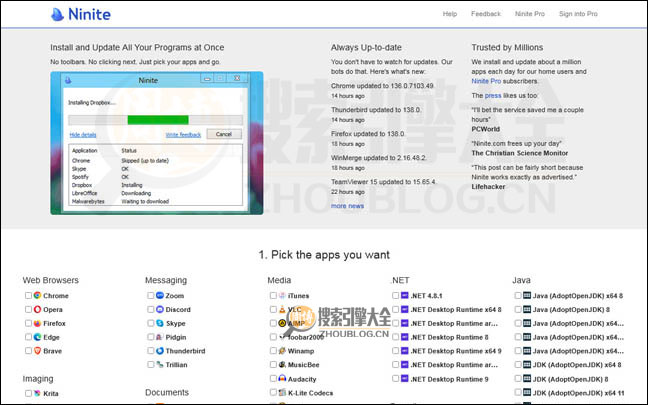The height and width of the screenshot is (405, 648).
Task: Click the Opera label text
Action: (53, 310)
